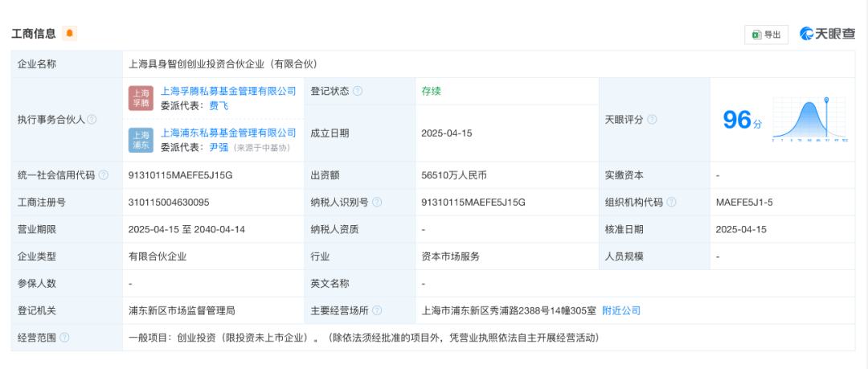Open representative 费飞 profile link
868x369 pixels.
pos(219,105)
